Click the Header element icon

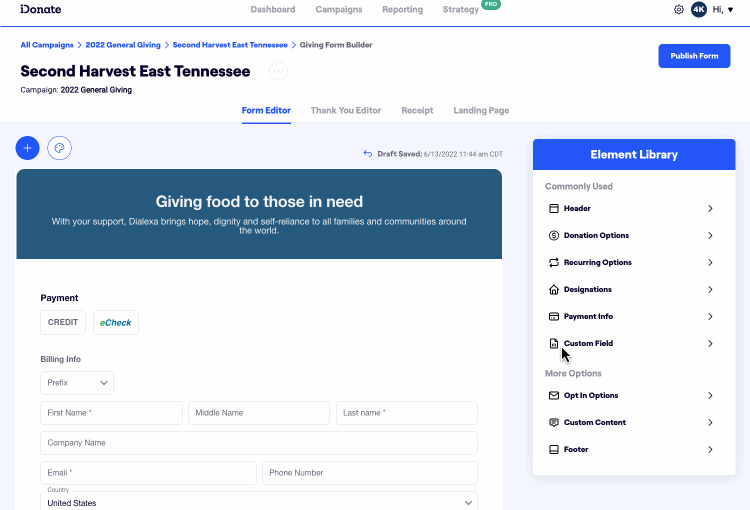coord(553,209)
